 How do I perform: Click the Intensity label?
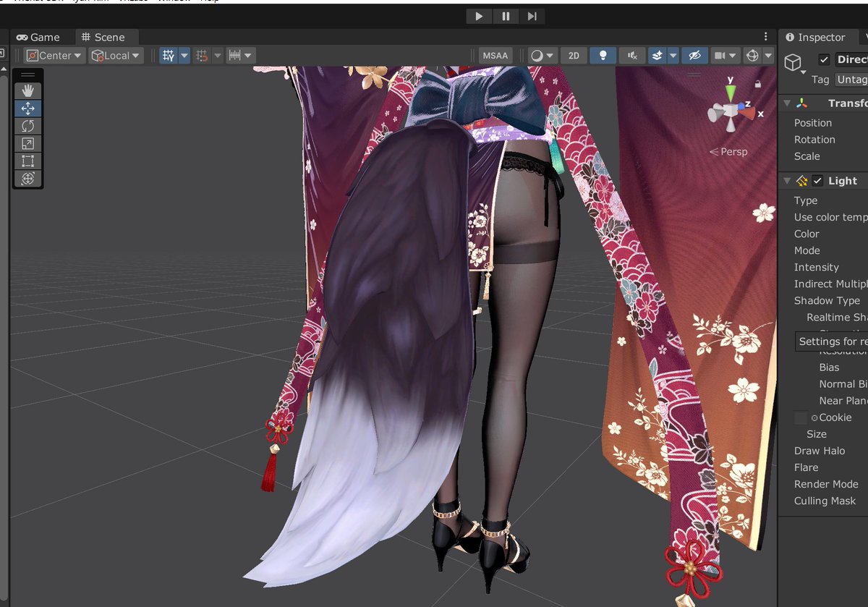point(817,267)
